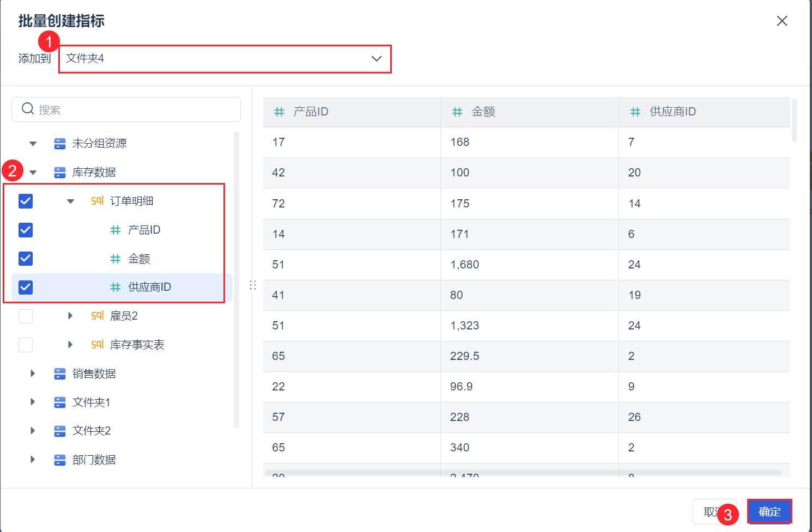Viewport: 812px width, 532px height.
Task: Expand the 文件夹1 tree node
Action: pos(33,402)
